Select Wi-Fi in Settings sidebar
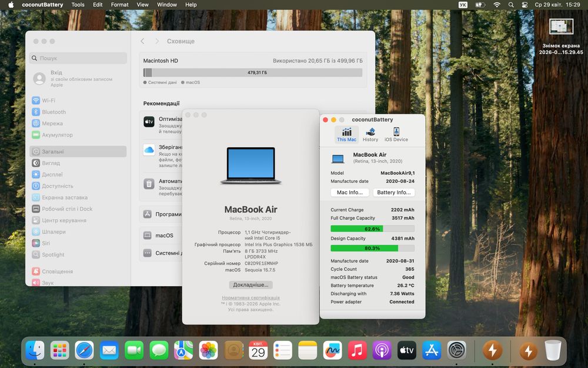Viewport: 588px width, 368px height. pos(78,100)
